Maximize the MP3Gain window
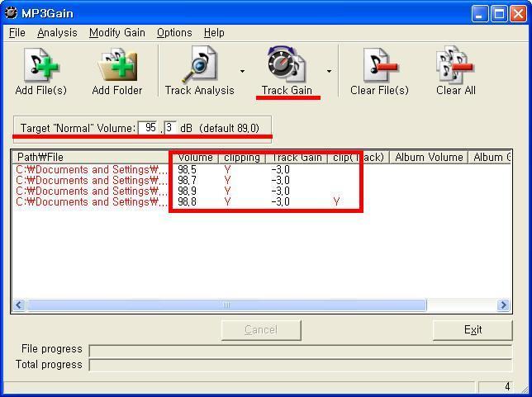This screenshot has height=397, width=532. (499, 13)
